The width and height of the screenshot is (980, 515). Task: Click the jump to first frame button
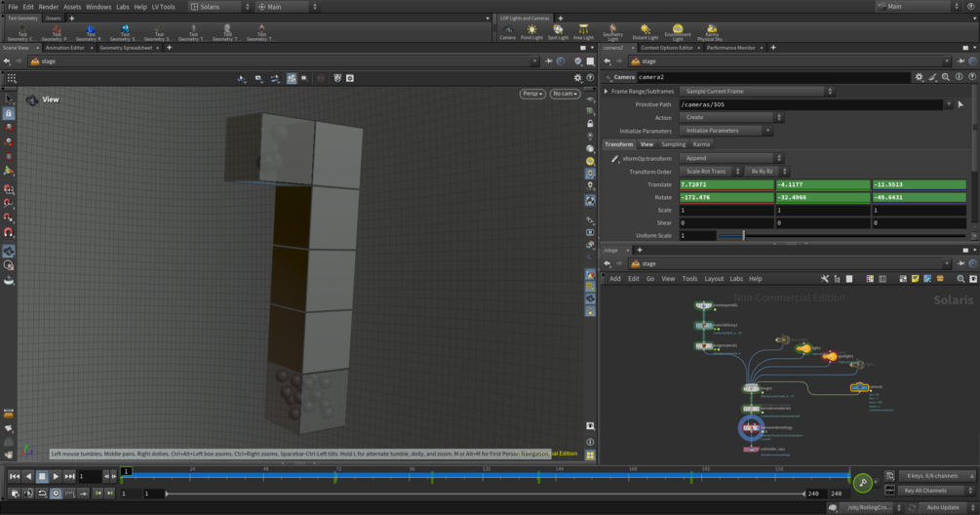coord(15,476)
